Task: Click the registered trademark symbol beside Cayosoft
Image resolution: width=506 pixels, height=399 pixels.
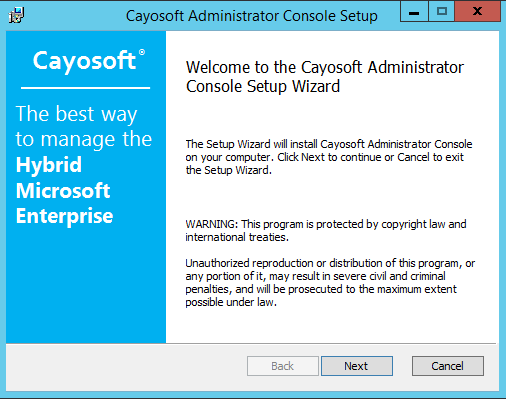Action: tap(142, 52)
